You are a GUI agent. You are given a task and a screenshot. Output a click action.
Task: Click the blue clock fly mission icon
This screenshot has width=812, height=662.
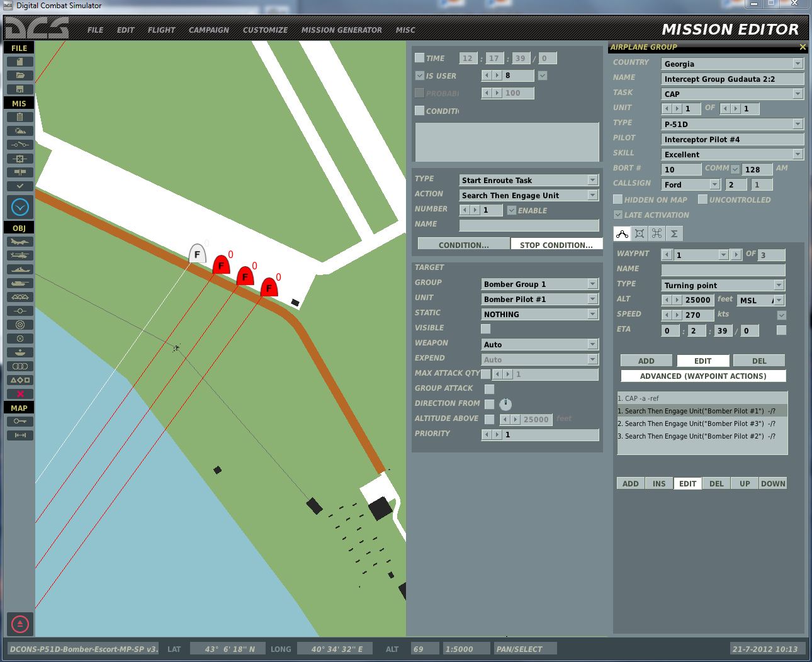20,207
